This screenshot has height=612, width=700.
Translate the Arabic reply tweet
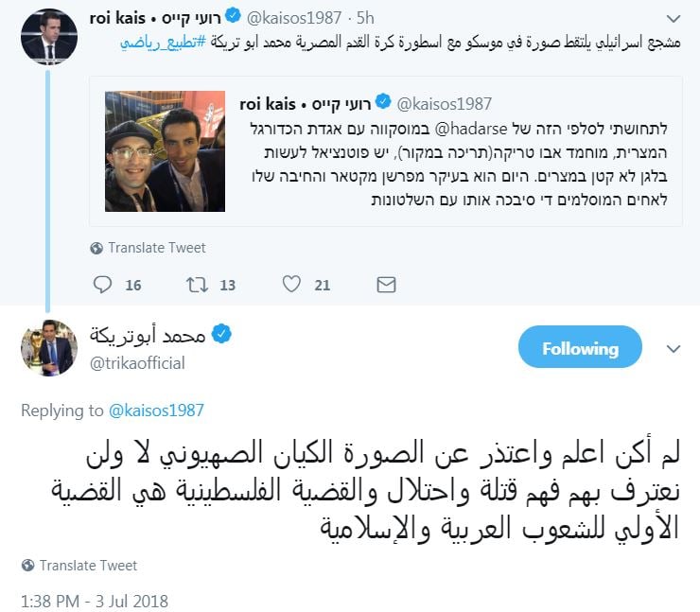coord(89,566)
